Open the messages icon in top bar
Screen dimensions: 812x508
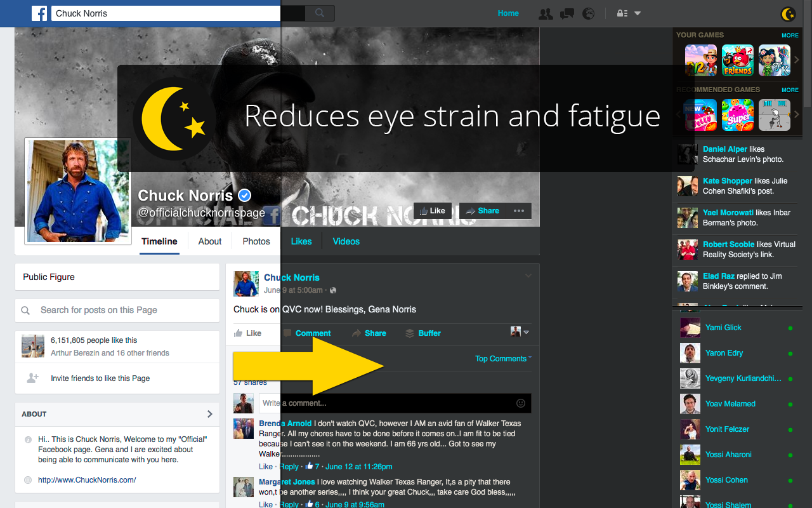click(x=567, y=13)
